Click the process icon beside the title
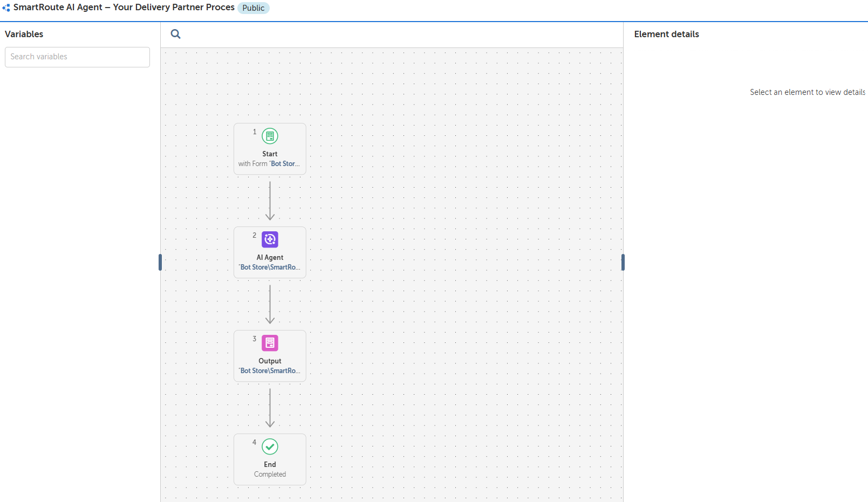868x502 pixels. (6, 8)
